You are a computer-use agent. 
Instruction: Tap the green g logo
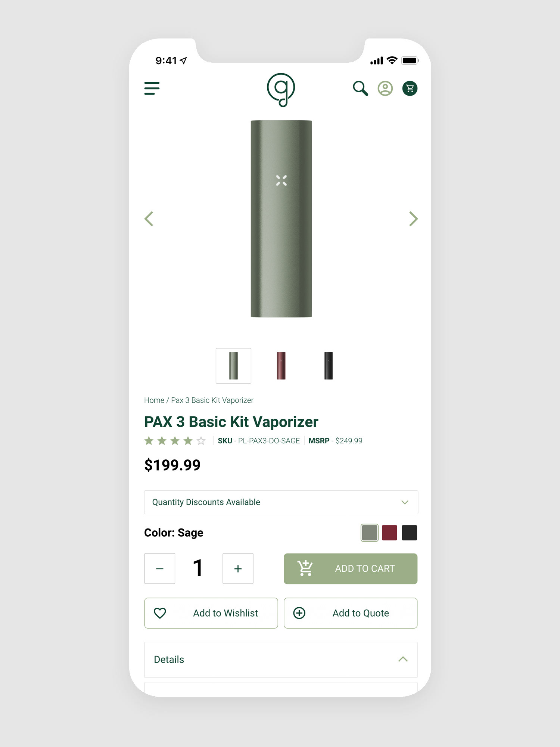(x=281, y=90)
